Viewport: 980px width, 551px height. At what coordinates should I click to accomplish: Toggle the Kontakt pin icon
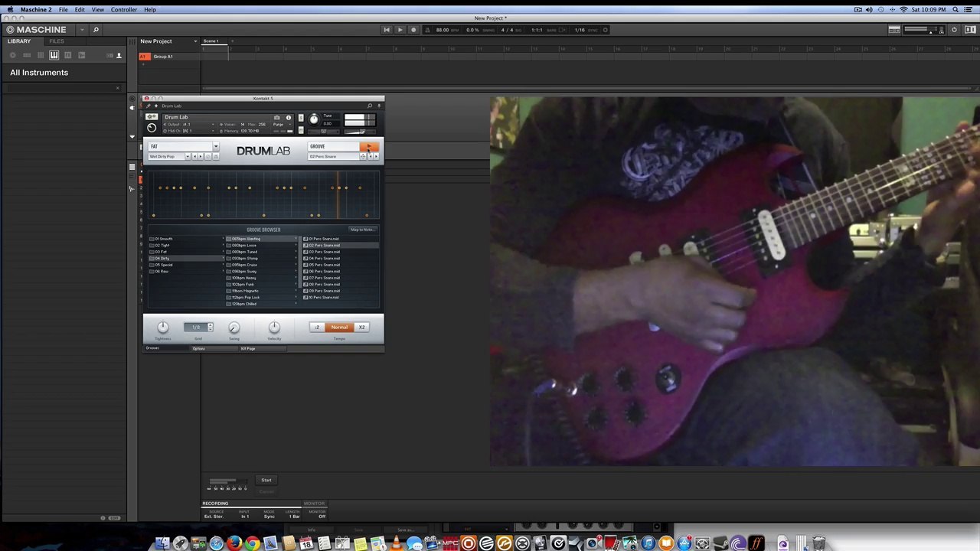(379, 106)
